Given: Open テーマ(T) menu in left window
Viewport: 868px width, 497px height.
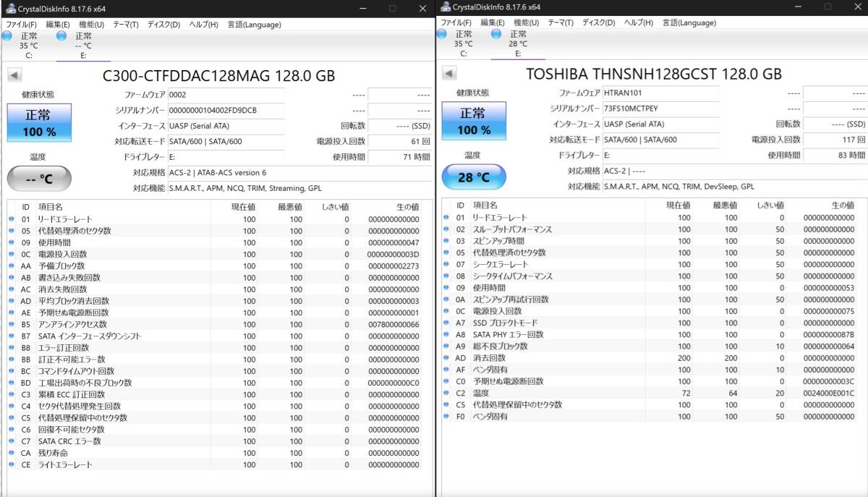Looking at the screenshot, I should [125, 24].
